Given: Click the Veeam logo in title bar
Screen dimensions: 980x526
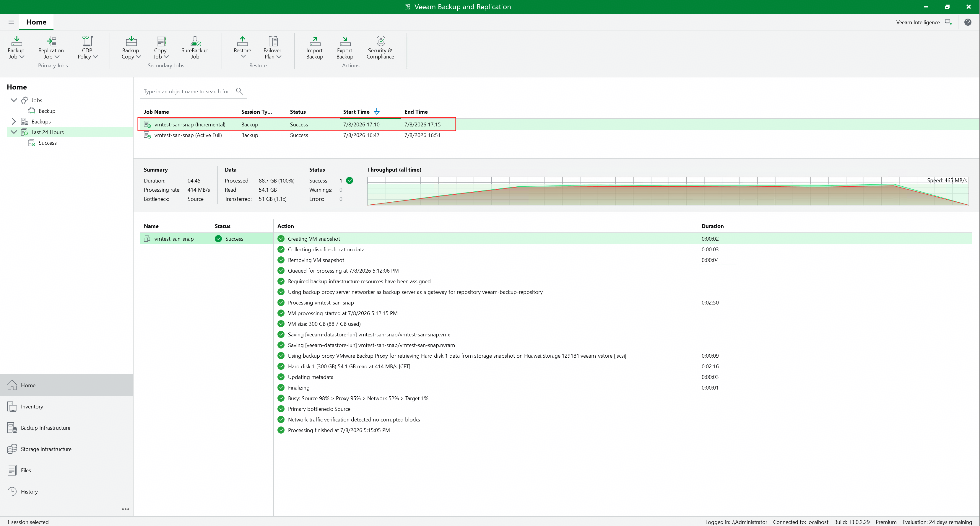Looking at the screenshot, I should coord(407,7).
